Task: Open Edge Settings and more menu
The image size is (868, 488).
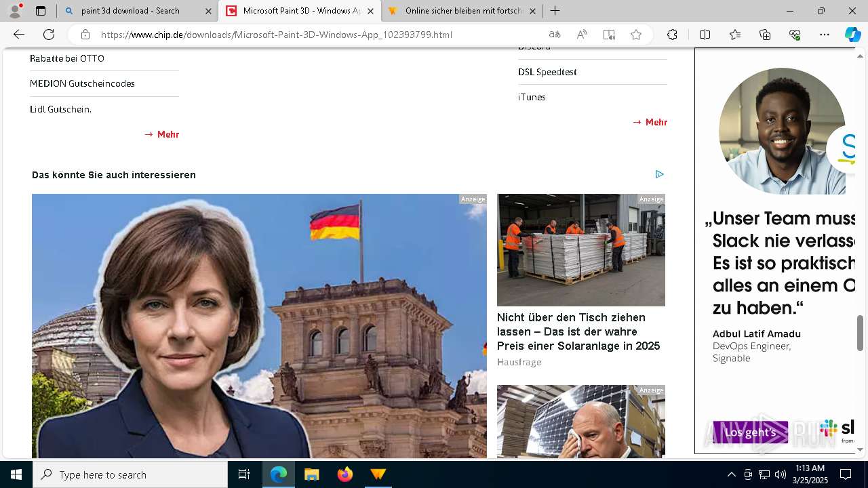Action: pyautogui.click(x=825, y=35)
